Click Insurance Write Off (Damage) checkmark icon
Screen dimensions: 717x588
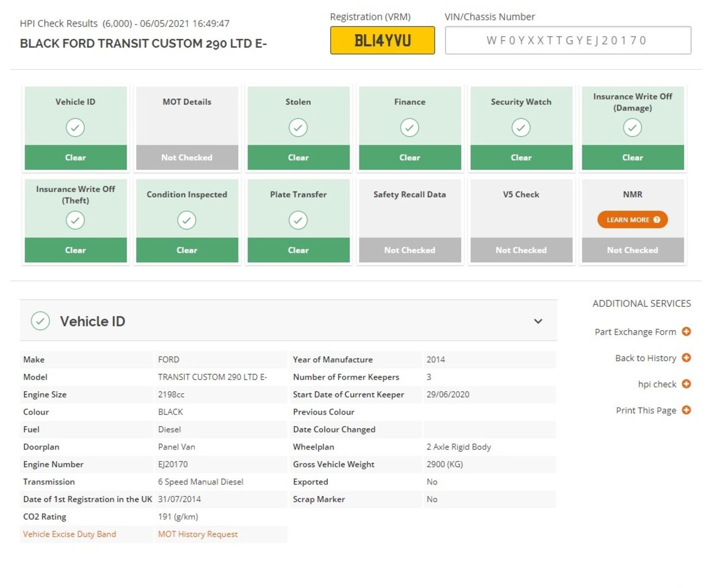pos(632,127)
